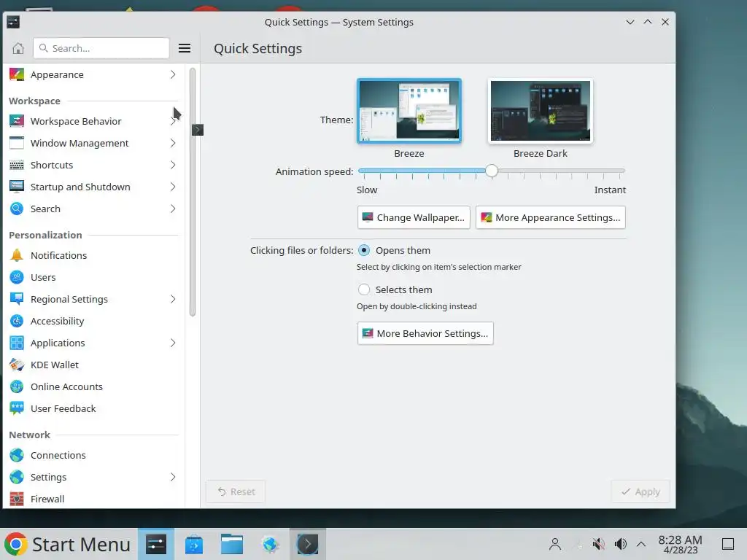
Task: Click the home icon in the sidebar header
Action: click(x=18, y=48)
